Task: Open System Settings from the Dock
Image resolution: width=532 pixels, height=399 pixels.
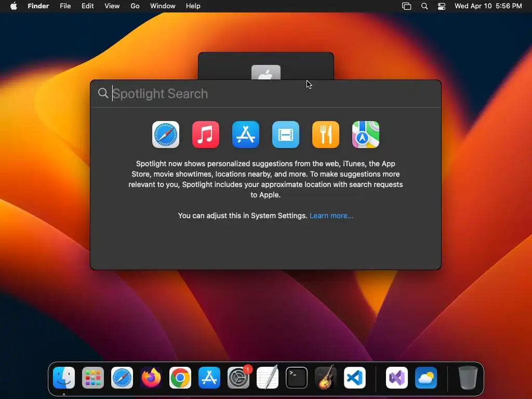Action: pos(238,378)
